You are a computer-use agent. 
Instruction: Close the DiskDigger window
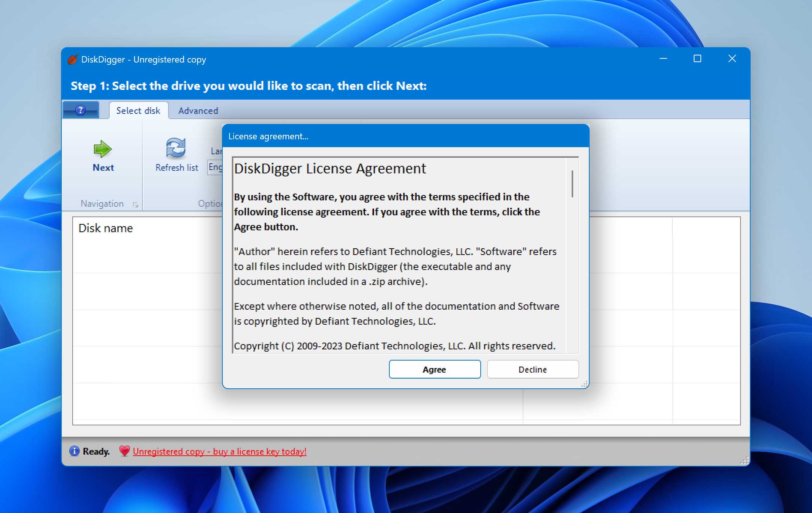(732, 59)
